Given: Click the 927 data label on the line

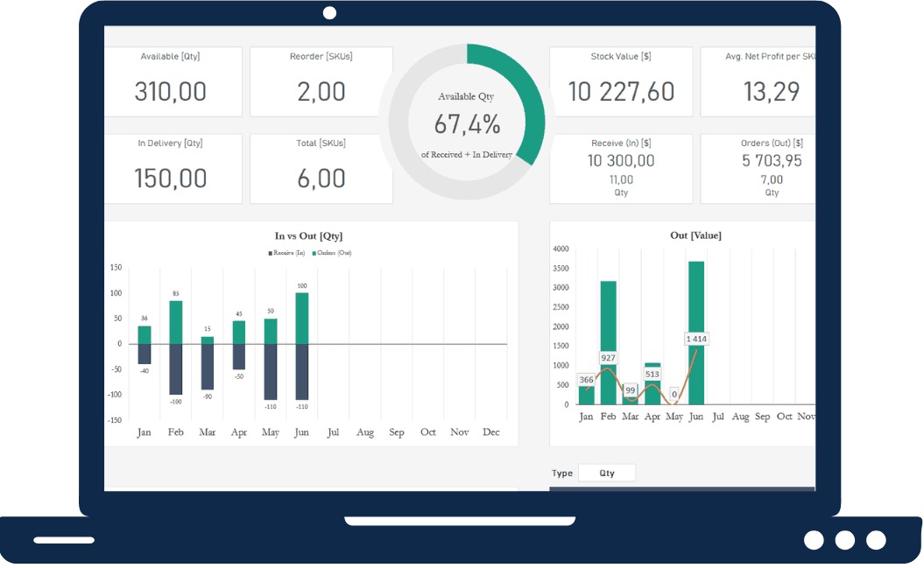Looking at the screenshot, I should (609, 358).
